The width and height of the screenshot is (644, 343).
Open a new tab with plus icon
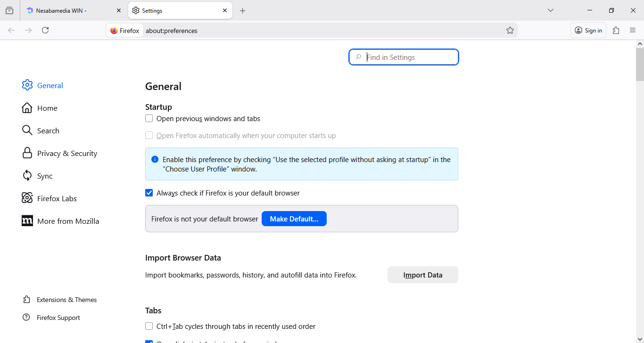[242, 10]
